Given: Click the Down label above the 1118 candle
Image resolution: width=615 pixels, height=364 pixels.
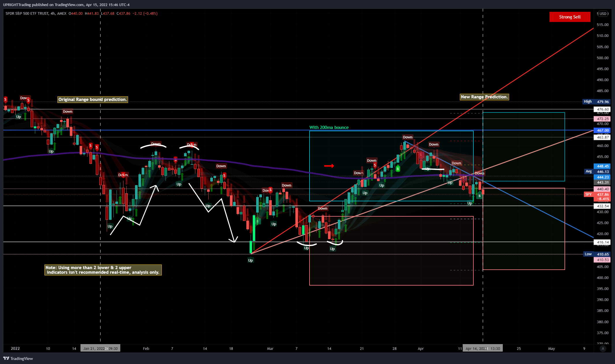Looking at the screenshot, I should [x=322, y=208].
